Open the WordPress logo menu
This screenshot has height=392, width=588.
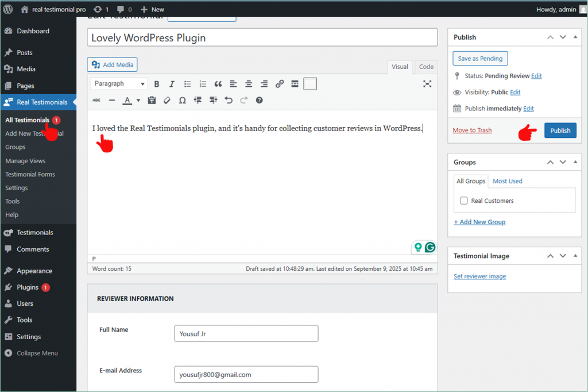[8, 9]
